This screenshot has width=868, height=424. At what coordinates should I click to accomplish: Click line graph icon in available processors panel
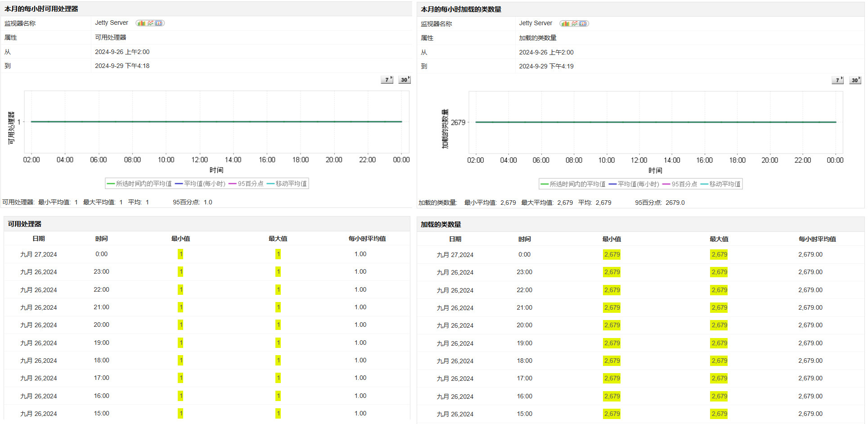pyautogui.click(x=150, y=23)
